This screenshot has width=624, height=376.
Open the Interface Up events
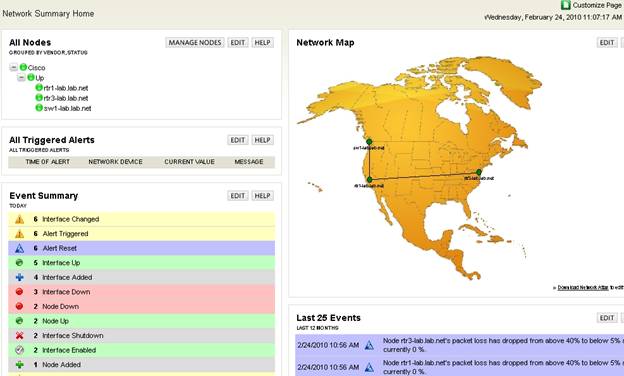click(x=61, y=263)
